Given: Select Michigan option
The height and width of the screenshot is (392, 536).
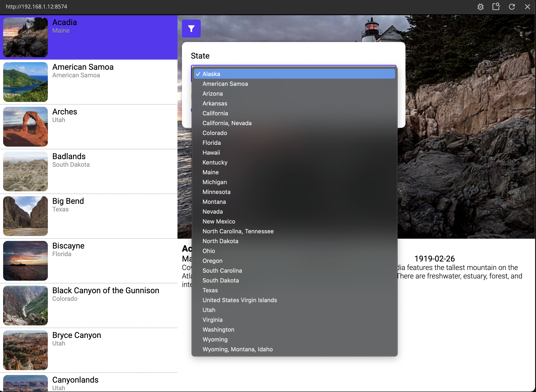Looking at the screenshot, I should click(294, 182).
